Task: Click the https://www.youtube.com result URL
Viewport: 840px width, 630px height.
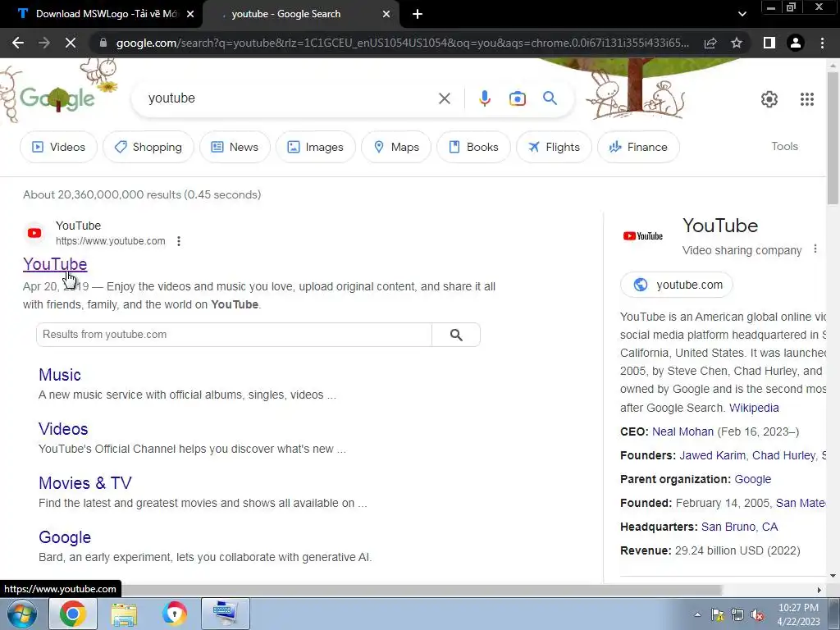Action: coord(111,241)
